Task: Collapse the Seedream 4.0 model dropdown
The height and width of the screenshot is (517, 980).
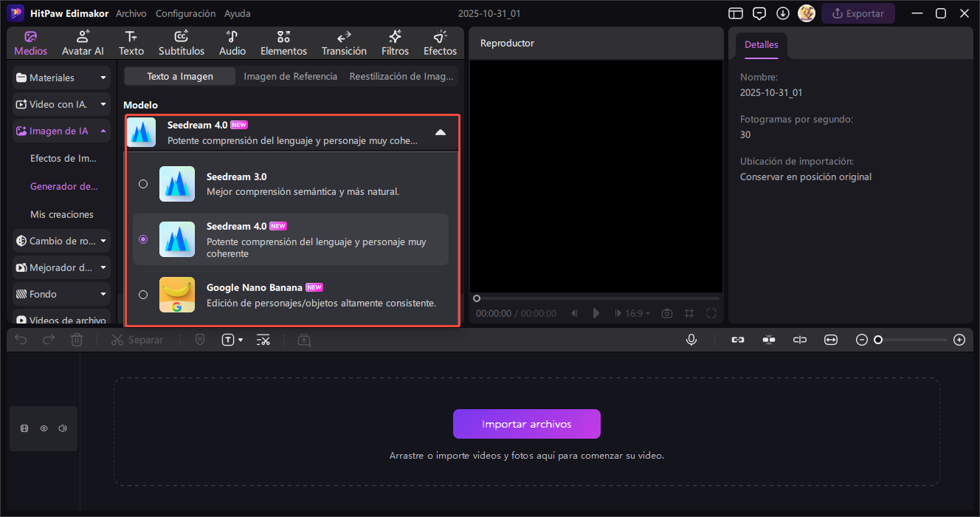Action: 440,132
